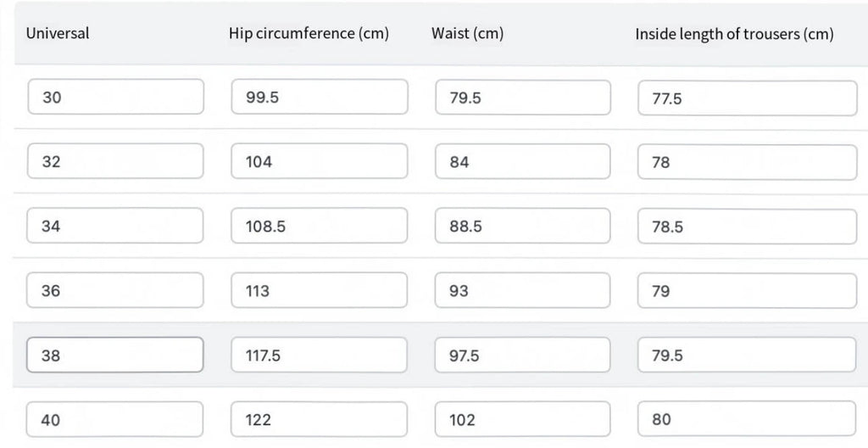Click the Universal size 30 input field
The width and height of the screenshot is (868, 448).
click(x=115, y=97)
